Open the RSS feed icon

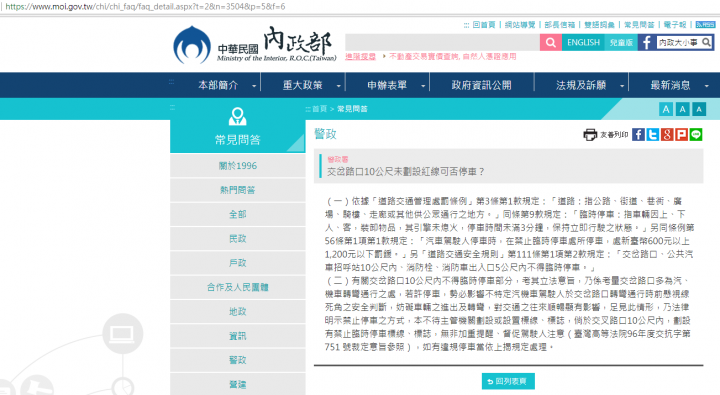coord(705,25)
